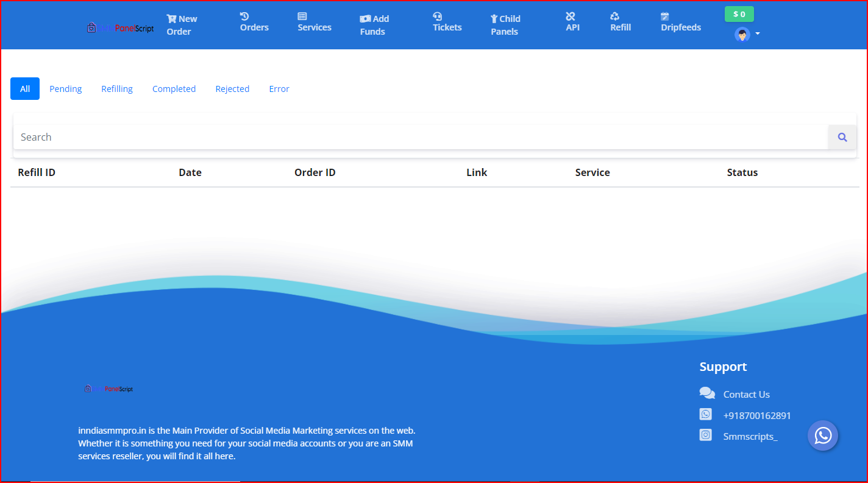The height and width of the screenshot is (483, 868).
Task: Click the Smmscripts_ Instagram link
Action: point(750,436)
